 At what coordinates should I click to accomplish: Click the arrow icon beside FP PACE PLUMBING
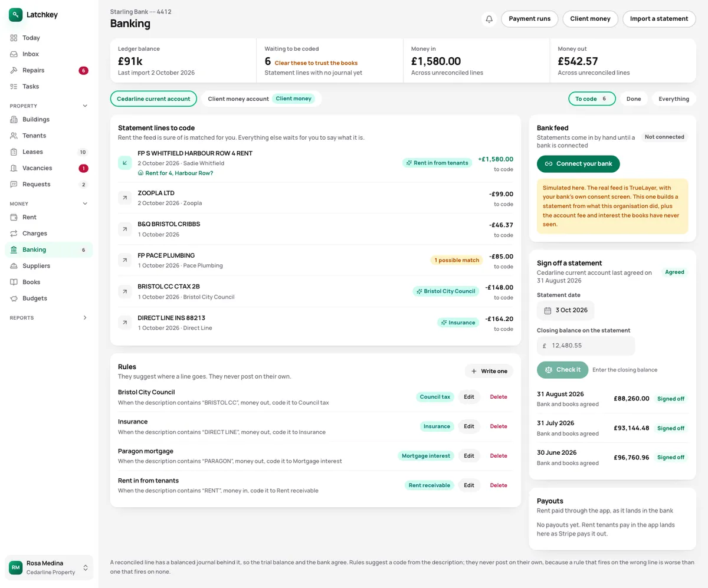125,260
